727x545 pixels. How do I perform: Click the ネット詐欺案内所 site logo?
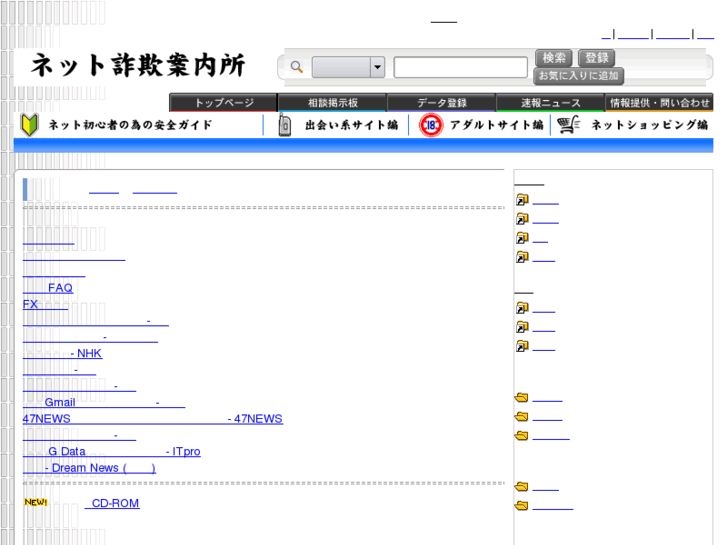point(138,65)
